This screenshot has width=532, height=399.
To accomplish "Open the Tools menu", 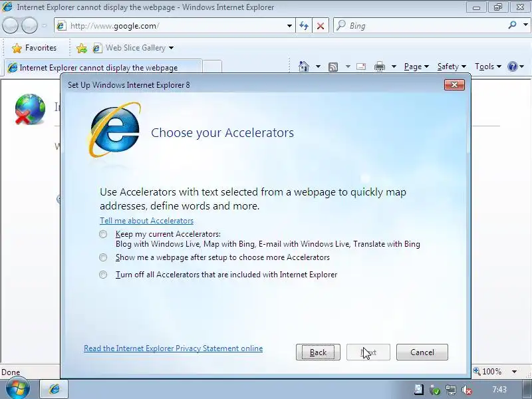I will [488, 66].
